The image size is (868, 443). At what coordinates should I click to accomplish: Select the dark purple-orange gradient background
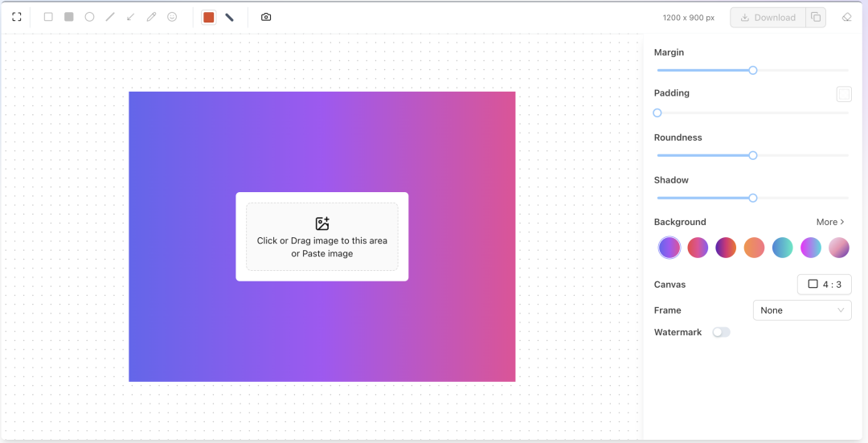tap(726, 248)
